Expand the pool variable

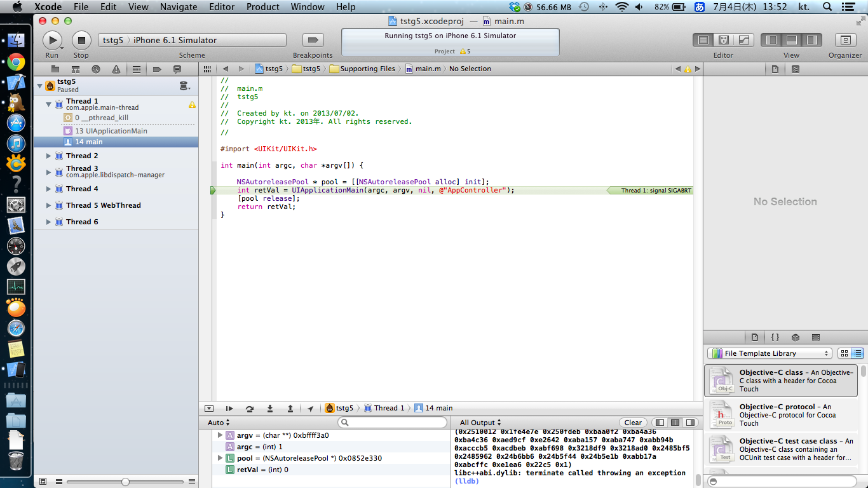220,458
